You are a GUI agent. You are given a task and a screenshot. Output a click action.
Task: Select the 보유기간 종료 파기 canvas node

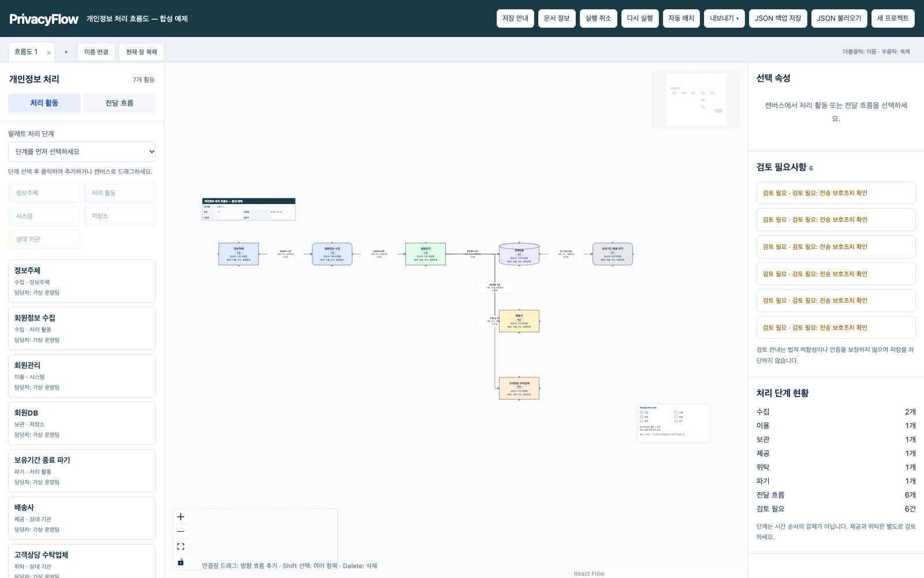613,254
